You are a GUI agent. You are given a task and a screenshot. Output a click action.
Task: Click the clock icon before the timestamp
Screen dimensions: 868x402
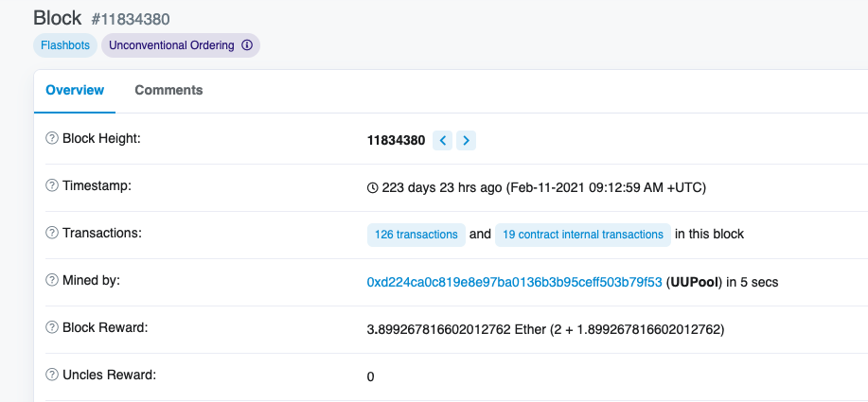click(x=372, y=187)
